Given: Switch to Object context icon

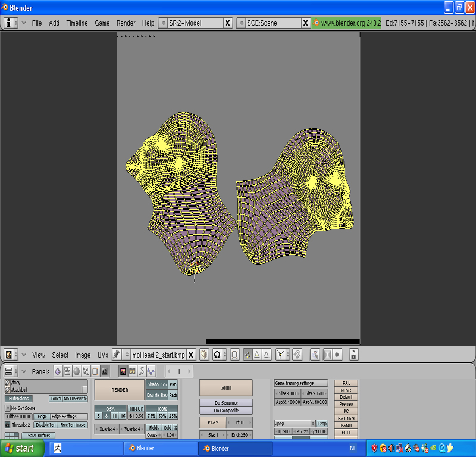Looking at the screenshot, I should click(x=86, y=371).
